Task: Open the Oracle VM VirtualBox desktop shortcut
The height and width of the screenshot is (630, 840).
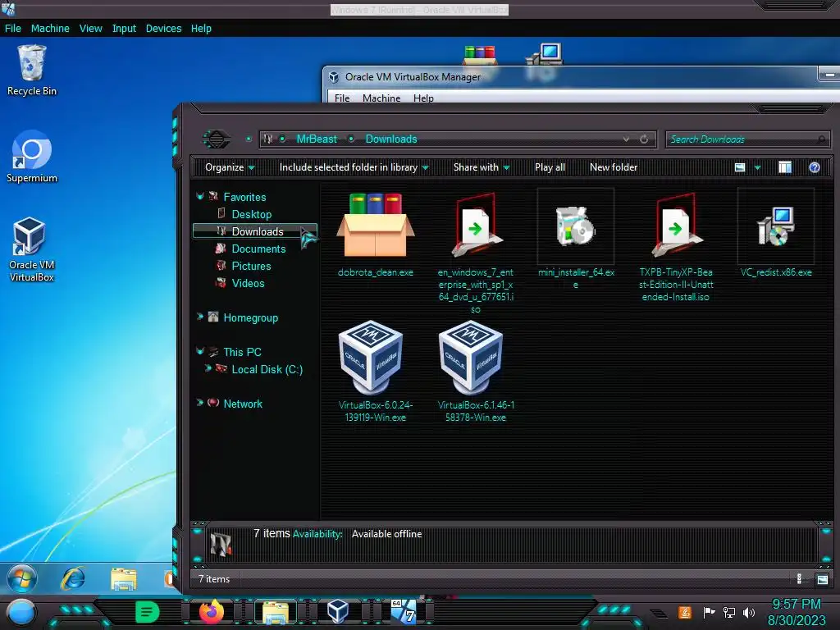Action: (x=32, y=249)
